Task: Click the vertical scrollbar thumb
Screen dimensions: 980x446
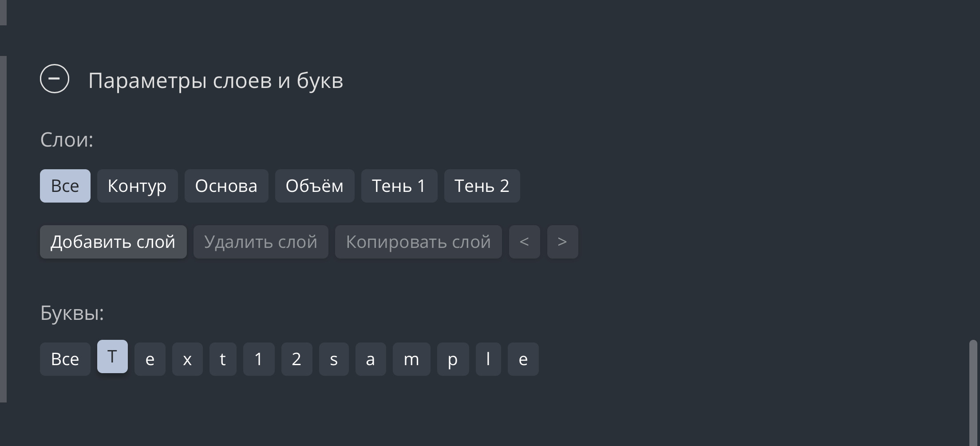Action: [973, 391]
